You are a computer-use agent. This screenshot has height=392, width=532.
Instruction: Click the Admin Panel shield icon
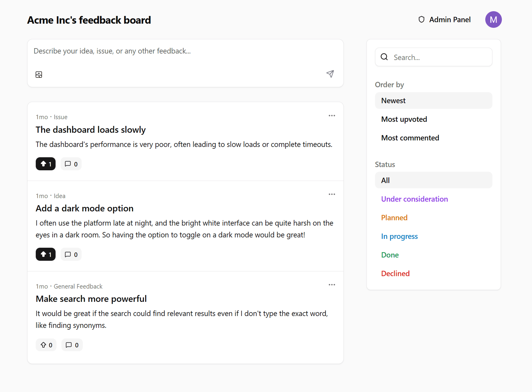click(421, 20)
